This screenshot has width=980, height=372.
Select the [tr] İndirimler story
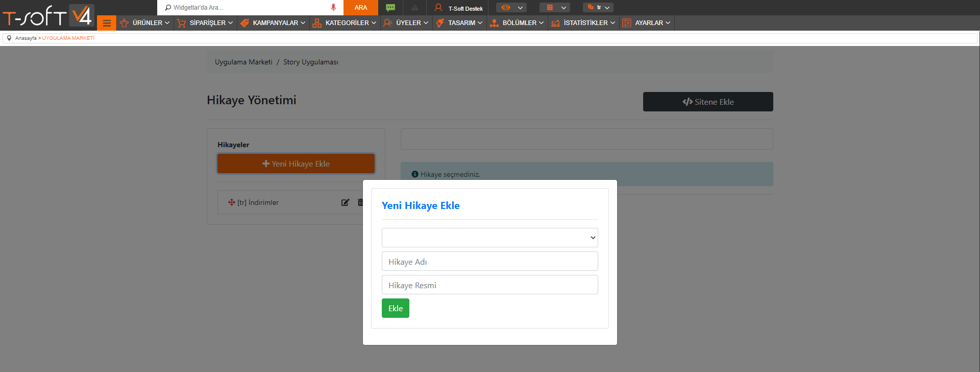258,202
